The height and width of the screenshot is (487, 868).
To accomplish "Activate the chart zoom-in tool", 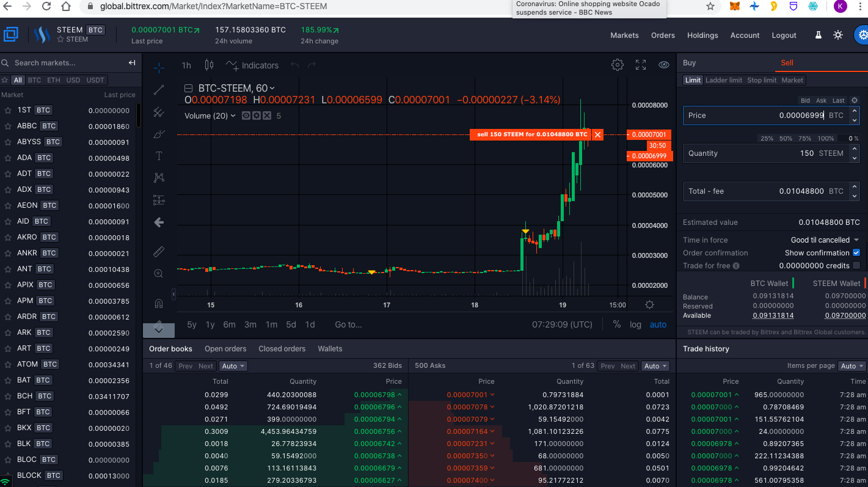I will point(159,274).
